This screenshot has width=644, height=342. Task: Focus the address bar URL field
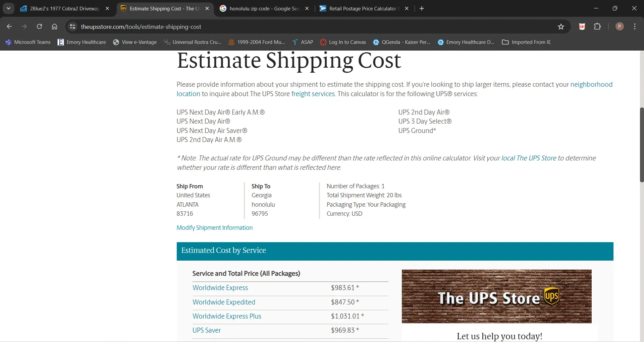[315, 27]
